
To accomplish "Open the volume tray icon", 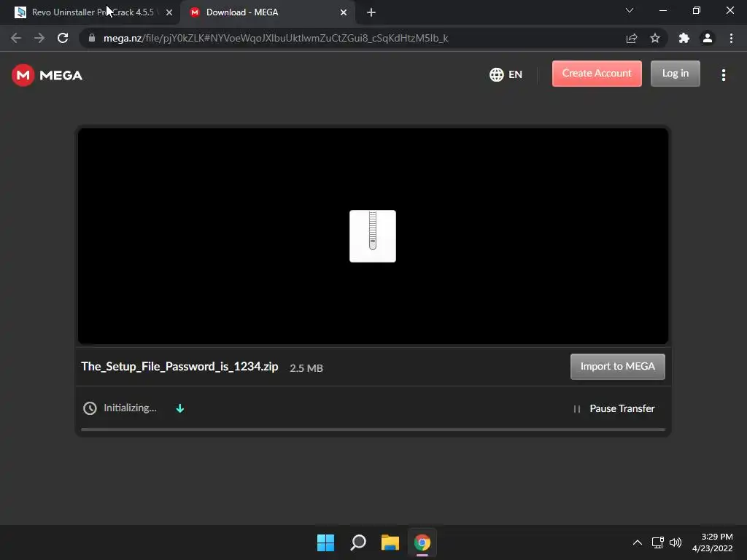I will [675, 542].
